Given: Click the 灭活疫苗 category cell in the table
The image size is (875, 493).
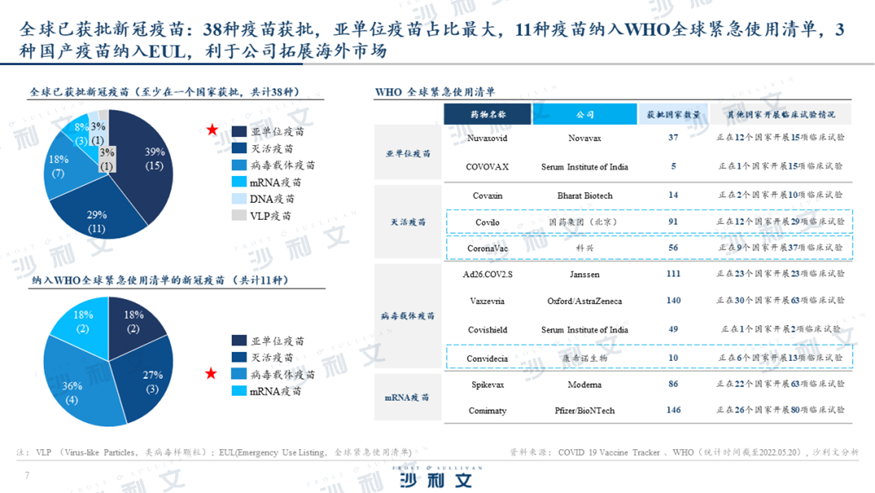Looking at the screenshot, I should [x=408, y=222].
